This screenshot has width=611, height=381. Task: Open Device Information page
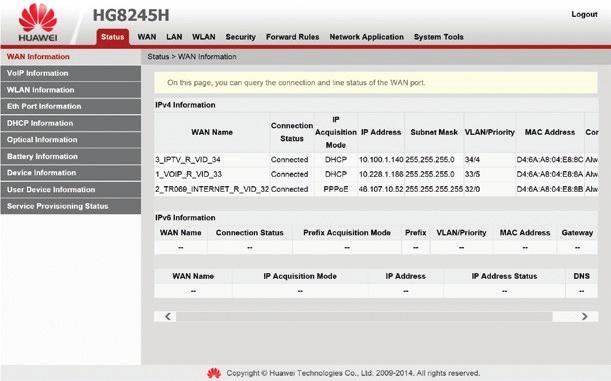coord(71,173)
